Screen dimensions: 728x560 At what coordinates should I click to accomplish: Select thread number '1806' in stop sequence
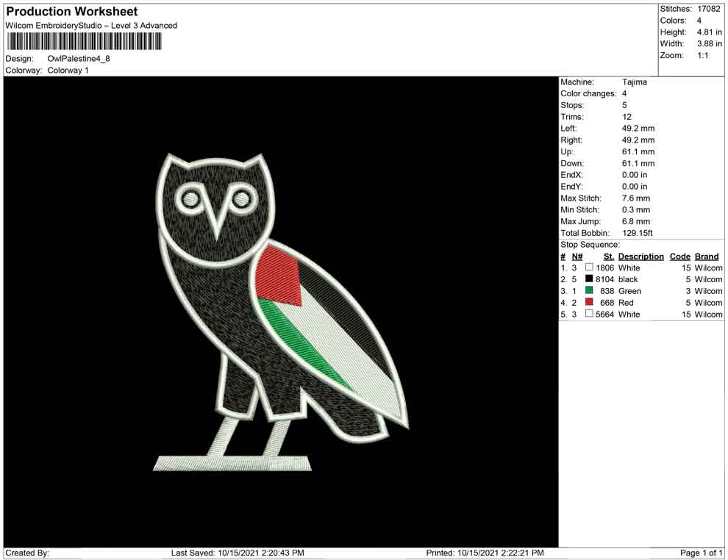pos(605,268)
